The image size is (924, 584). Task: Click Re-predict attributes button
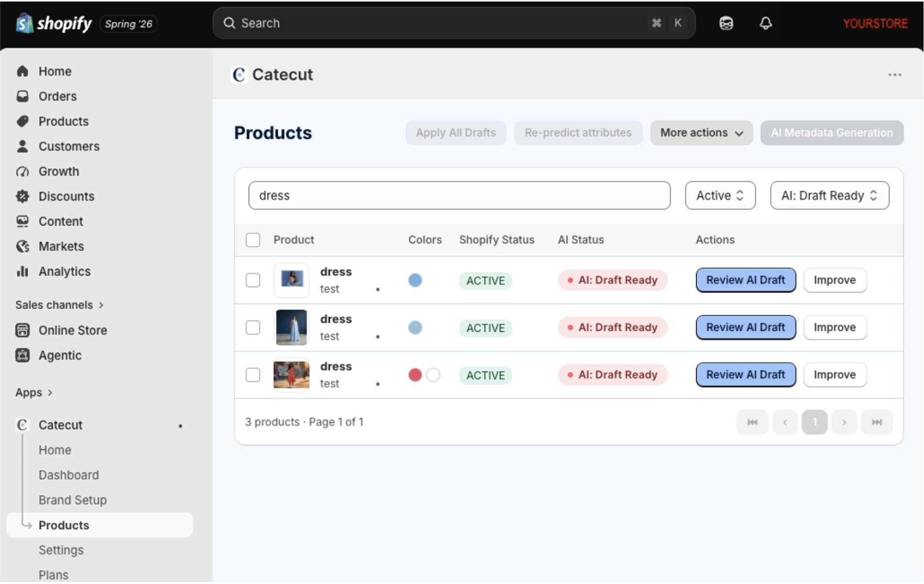click(578, 133)
